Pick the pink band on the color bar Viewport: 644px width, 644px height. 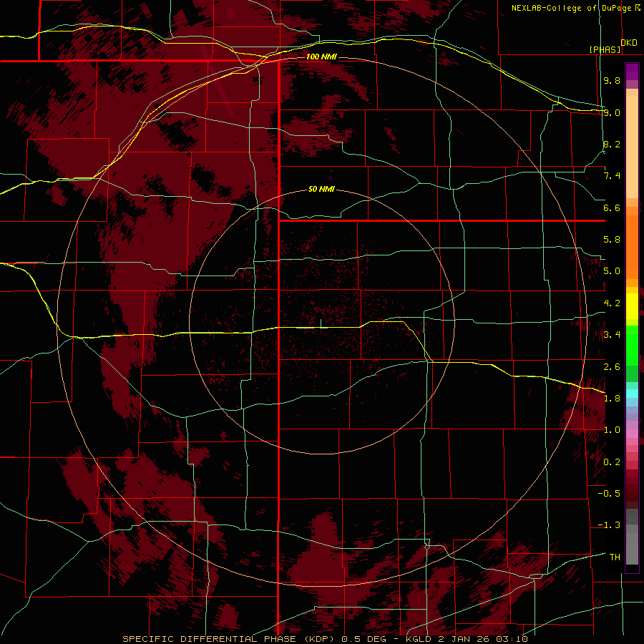pos(632,434)
